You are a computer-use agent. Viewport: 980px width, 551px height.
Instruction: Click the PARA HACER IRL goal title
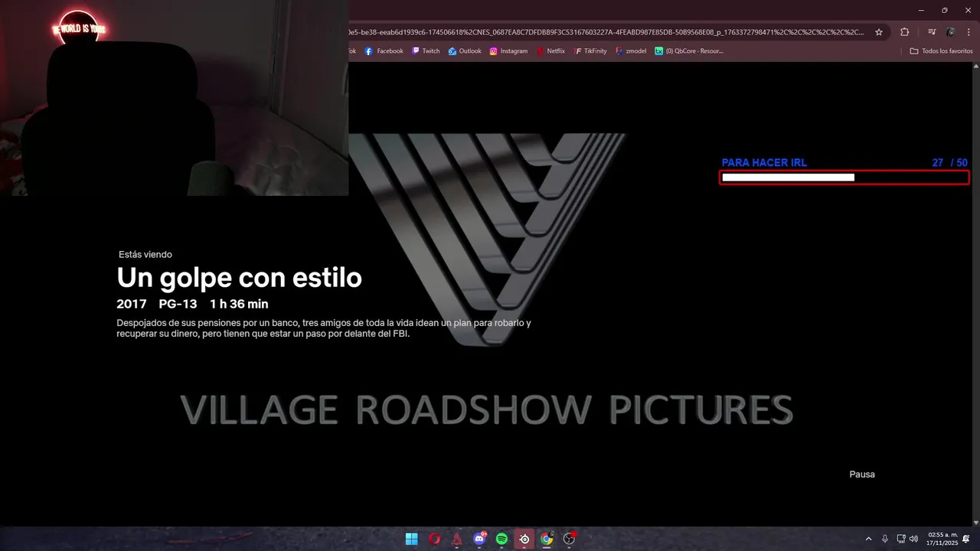tap(764, 163)
